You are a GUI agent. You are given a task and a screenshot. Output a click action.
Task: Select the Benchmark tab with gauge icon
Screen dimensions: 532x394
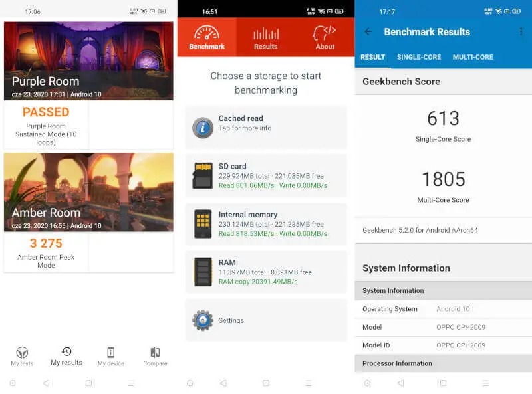point(207,37)
